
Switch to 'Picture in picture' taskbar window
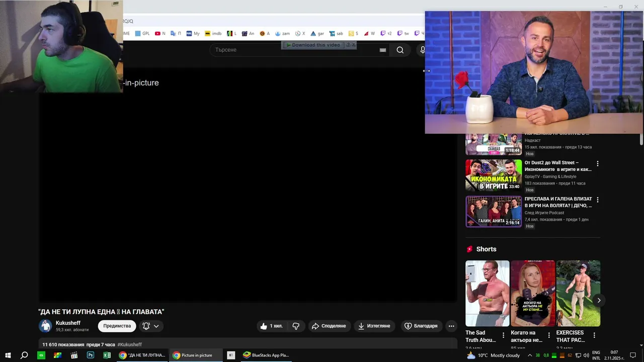point(196,355)
